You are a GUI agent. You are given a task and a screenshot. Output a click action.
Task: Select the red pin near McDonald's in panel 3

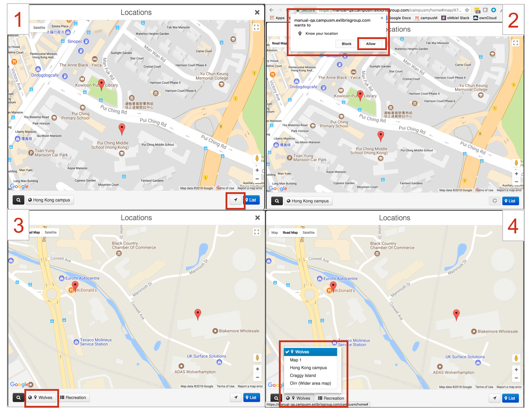tap(75, 286)
